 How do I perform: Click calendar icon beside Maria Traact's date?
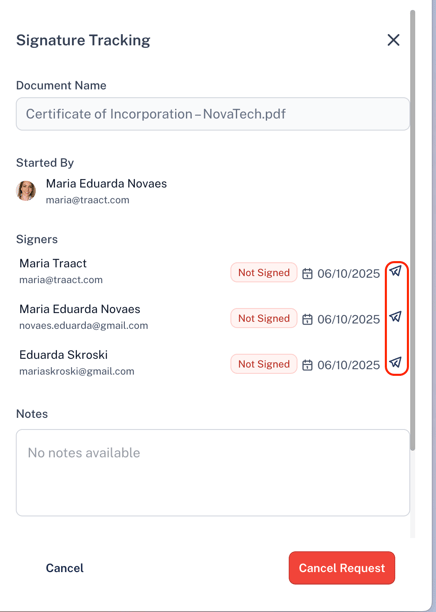pos(308,274)
